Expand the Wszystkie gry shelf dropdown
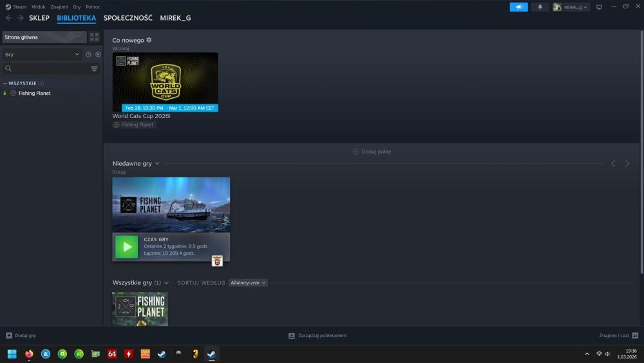The height and width of the screenshot is (363, 644). click(166, 283)
